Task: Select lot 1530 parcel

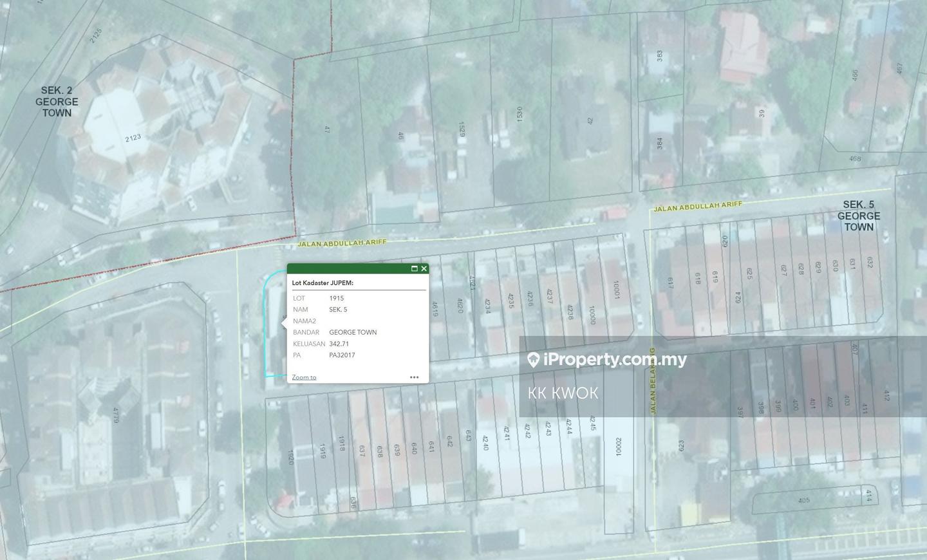Action: point(519,115)
